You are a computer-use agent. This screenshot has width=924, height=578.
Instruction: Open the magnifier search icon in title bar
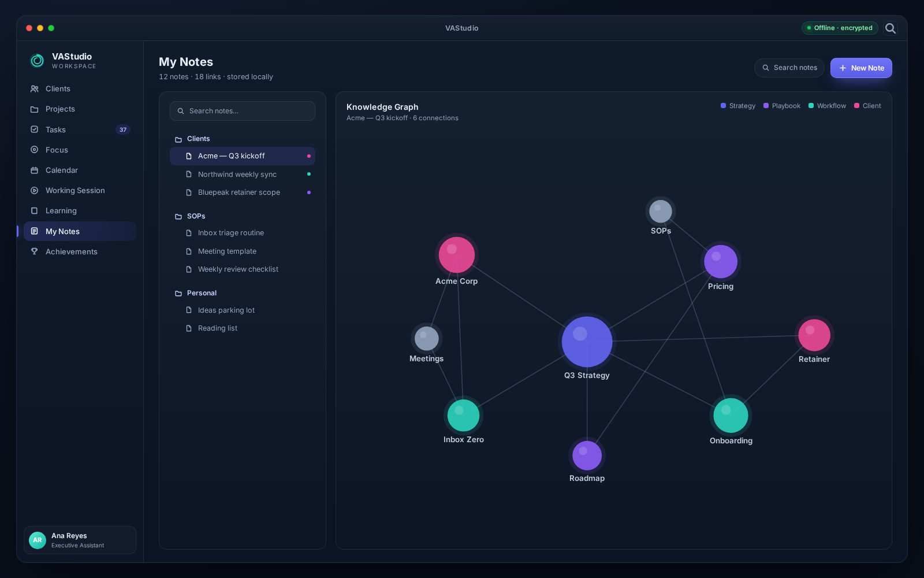pyautogui.click(x=891, y=28)
